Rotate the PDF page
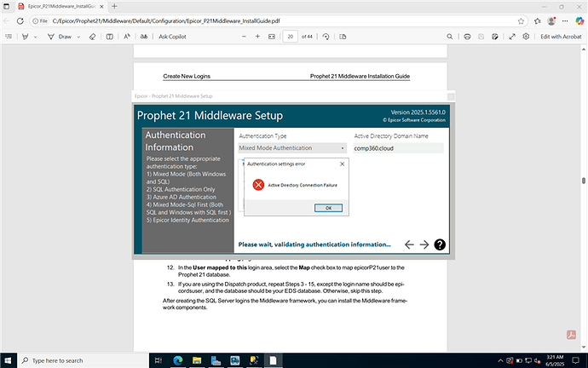Screen dimensions: 588x368 coord(326,37)
